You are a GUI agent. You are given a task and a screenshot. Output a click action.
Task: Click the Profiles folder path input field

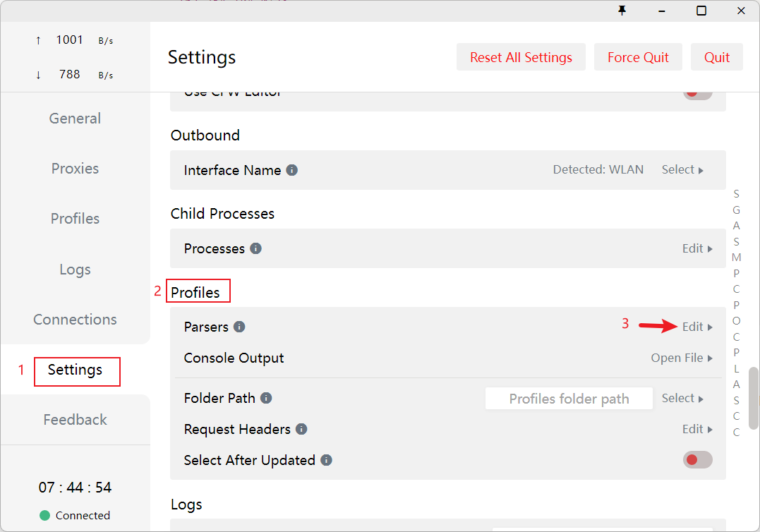click(569, 398)
